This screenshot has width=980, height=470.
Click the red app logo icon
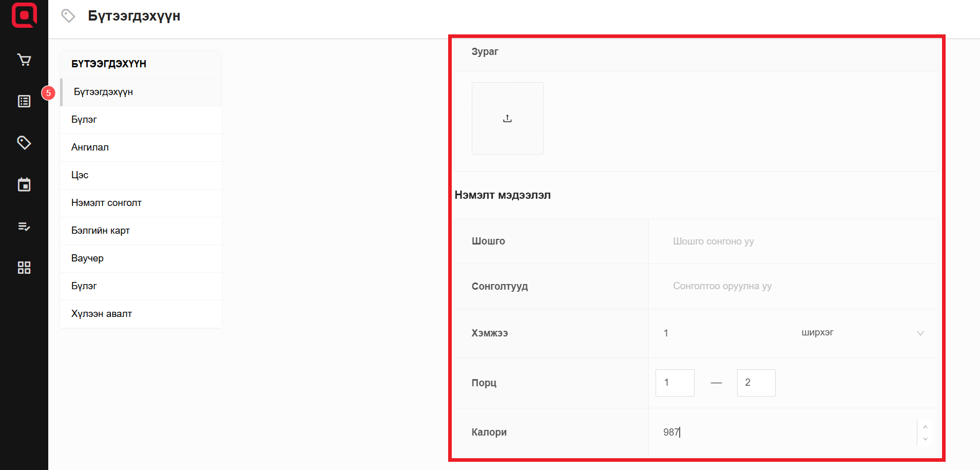click(24, 15)
